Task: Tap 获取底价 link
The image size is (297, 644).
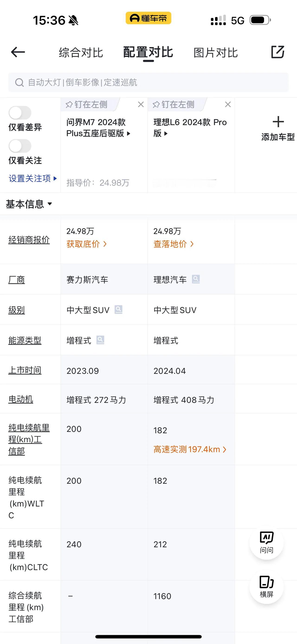Action: [86, 244]
